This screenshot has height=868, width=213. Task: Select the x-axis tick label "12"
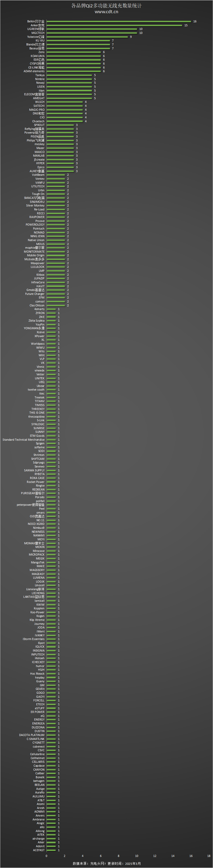[155, 856]
